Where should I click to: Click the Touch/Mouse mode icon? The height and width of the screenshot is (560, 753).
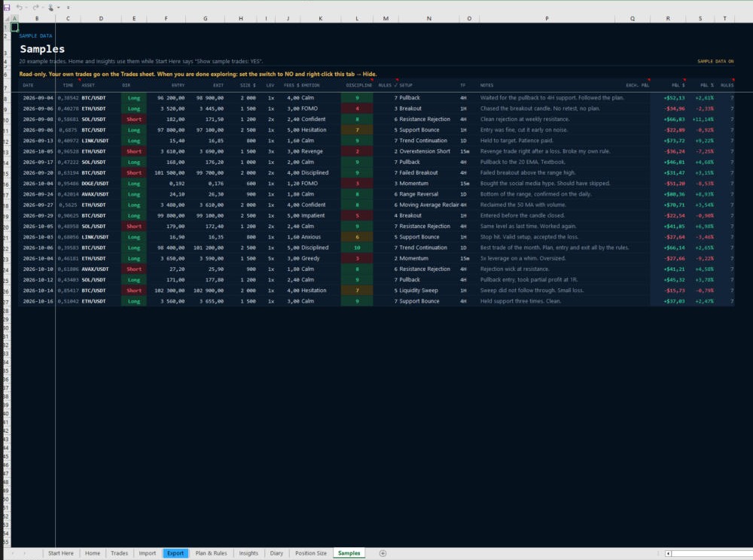[50, 8]
